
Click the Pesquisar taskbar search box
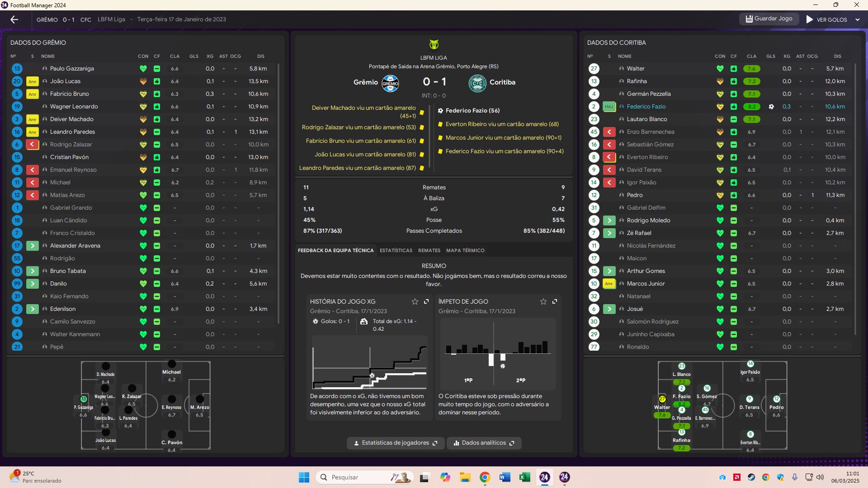click(x=364, y=477)
